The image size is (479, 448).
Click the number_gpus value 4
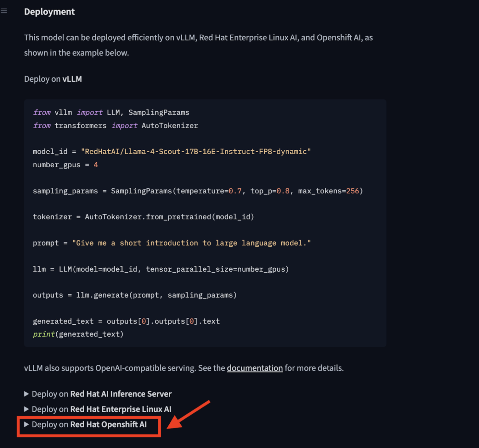(x=96, y=165)
